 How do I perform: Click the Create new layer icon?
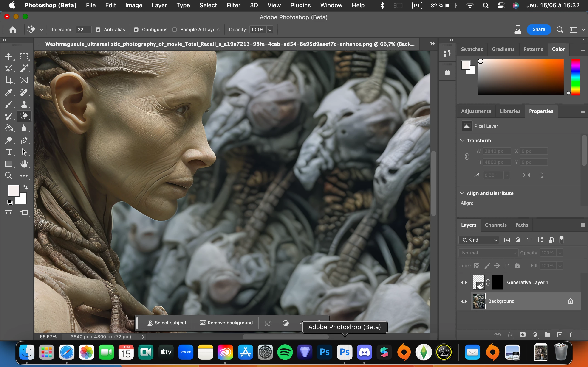click(560, 335)
